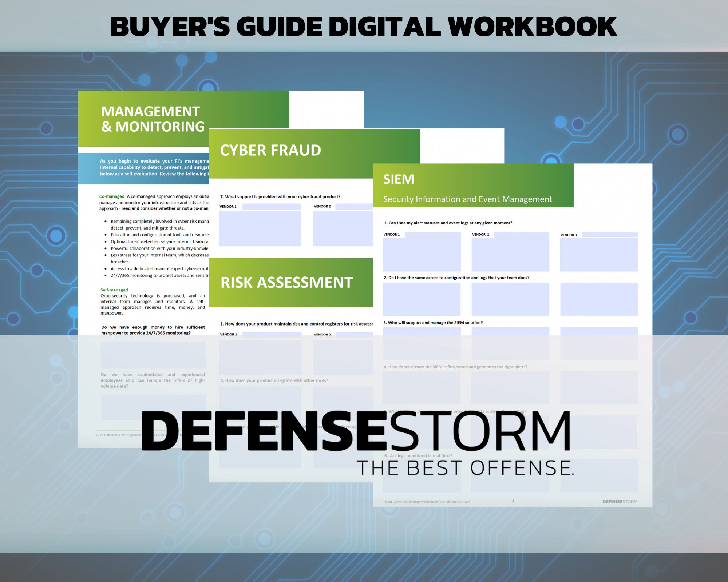Click the "MANAGEMENT & MONITORING" page heading
Viewport: 728px width, 582px height.
click(153, 119)
